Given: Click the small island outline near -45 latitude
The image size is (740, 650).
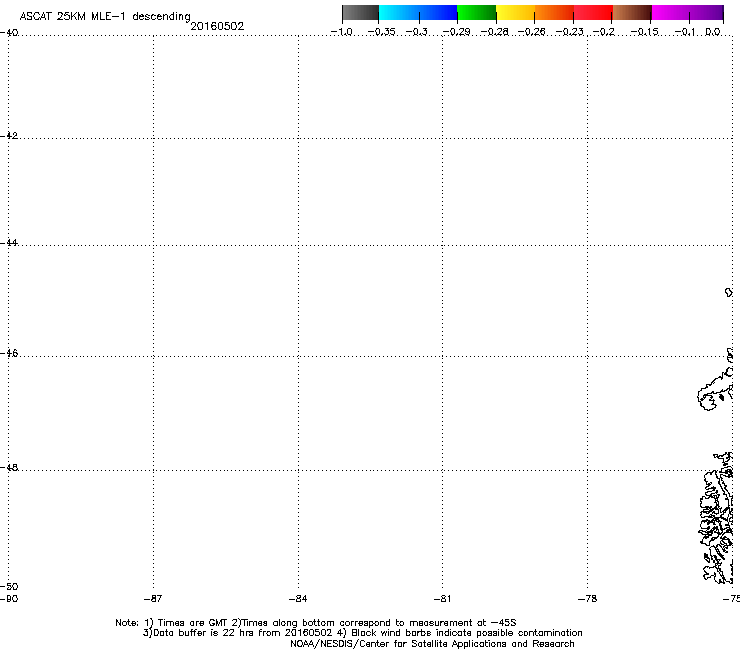Looking at the screenshot, I should coord(729,292).
